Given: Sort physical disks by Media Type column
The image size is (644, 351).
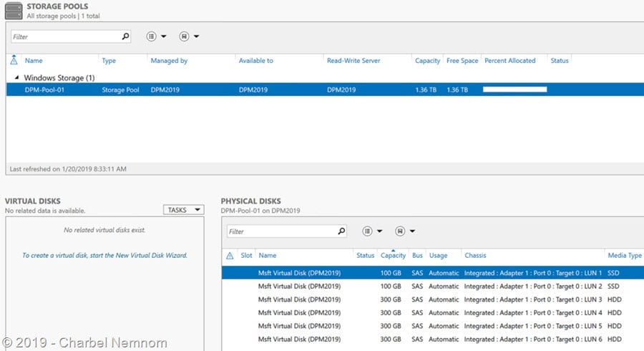Looking at the screenshot, I should 625,255.
